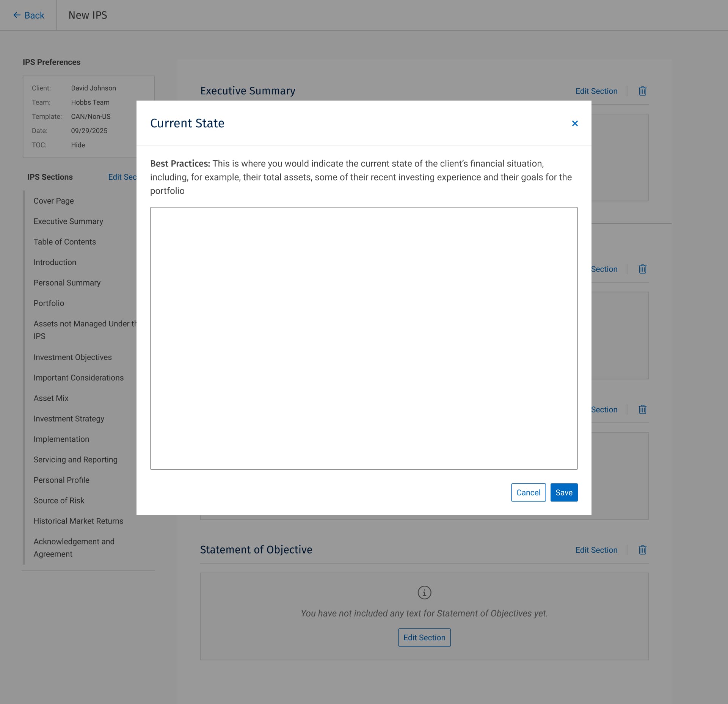This screenshot has width=728, height=704.
Task: Open Historical Market Returns section
Action: click(x=78, y=521)
